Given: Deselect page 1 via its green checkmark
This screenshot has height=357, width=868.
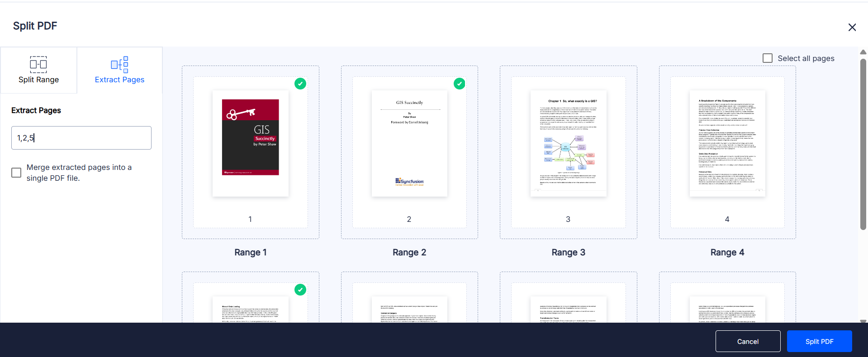Looking at the screenshot, I should click(300, 84).
